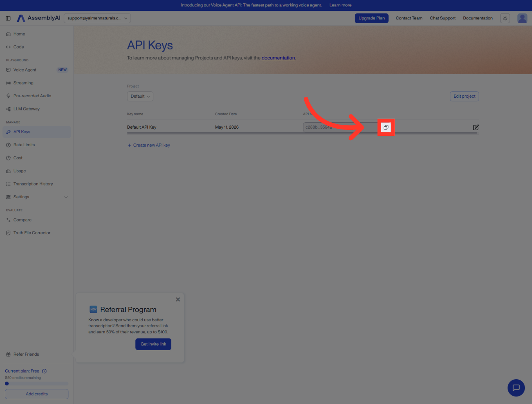Open Pre-recorded Audio playground
532x404 pixels.
tap(37, 96)
